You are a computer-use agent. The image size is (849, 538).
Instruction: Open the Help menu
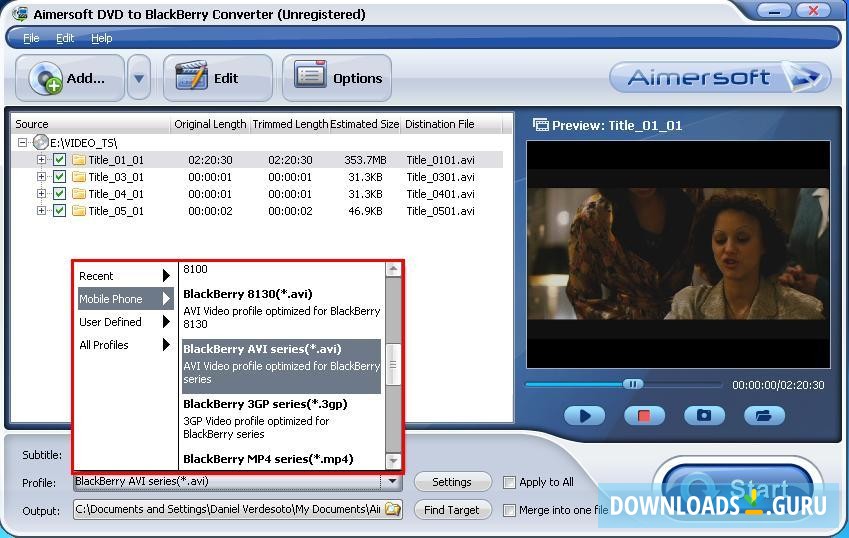101,38
